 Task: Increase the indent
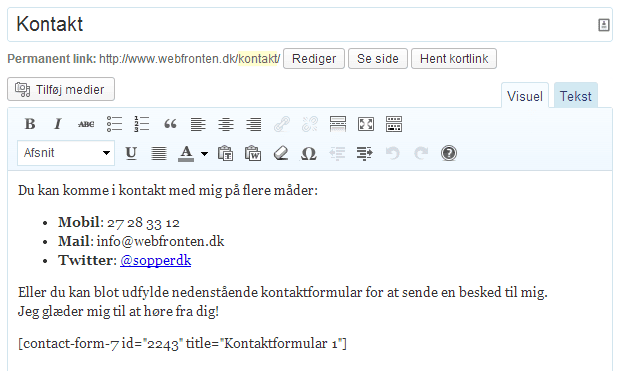pyautogui.click(x=365, y=153)
